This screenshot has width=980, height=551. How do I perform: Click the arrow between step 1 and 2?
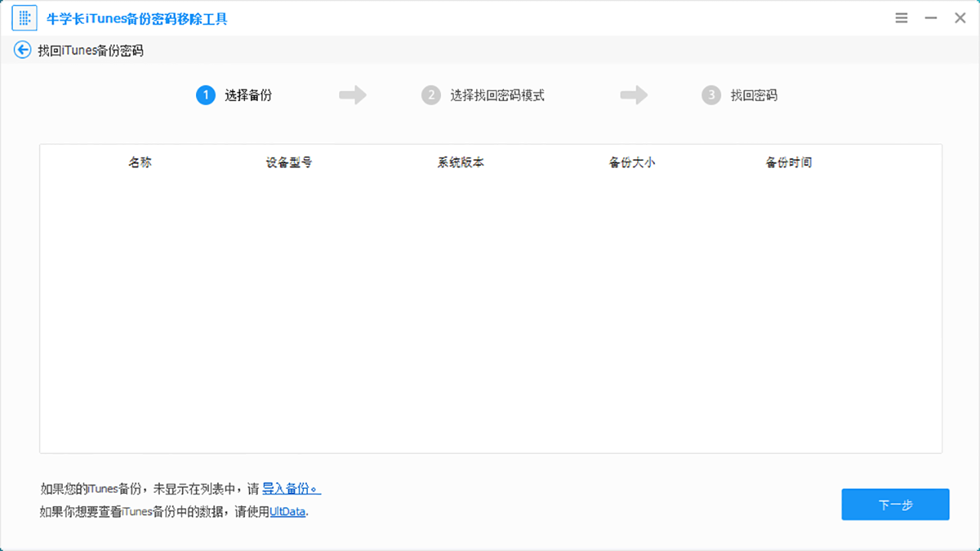[352, 95]
